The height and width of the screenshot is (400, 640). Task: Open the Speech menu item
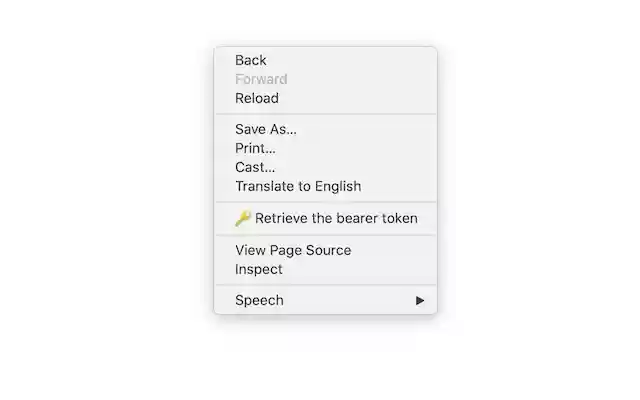pyautogui.click(x=260, y=300)
